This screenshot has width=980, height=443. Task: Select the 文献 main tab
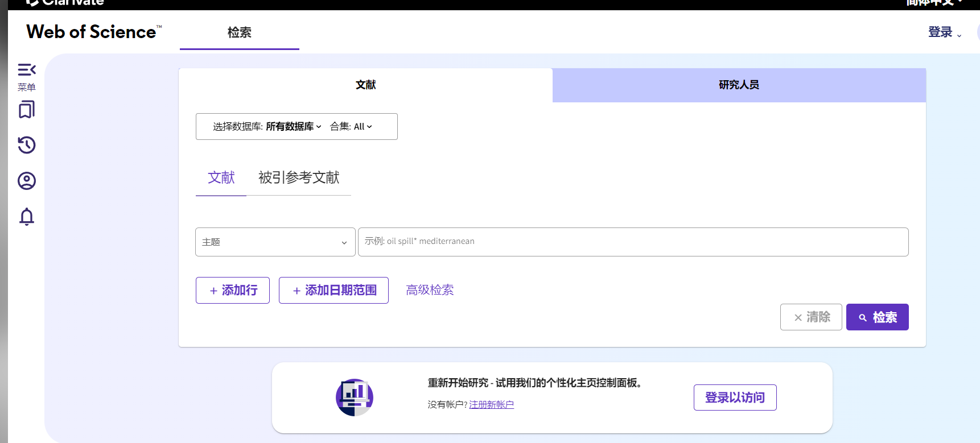pos(366,85)
